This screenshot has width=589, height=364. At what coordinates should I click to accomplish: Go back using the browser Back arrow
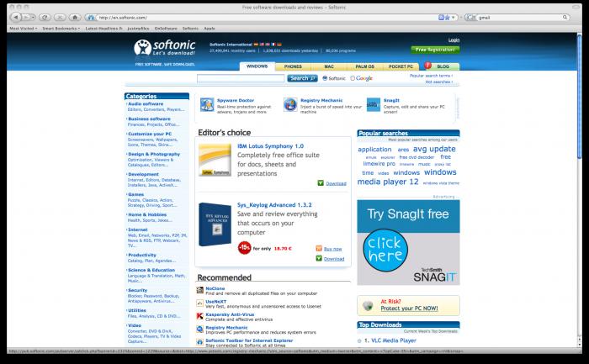click(15, 18)
